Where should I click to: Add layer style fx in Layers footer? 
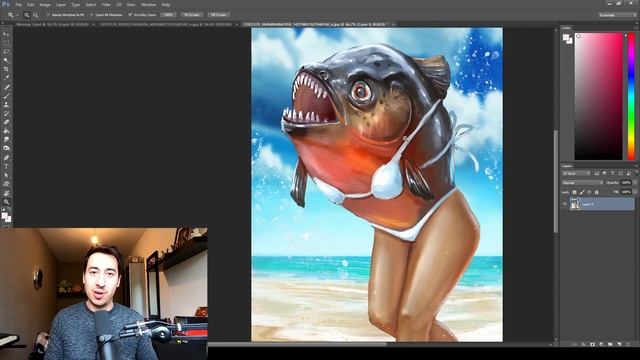tap(583, 344)
